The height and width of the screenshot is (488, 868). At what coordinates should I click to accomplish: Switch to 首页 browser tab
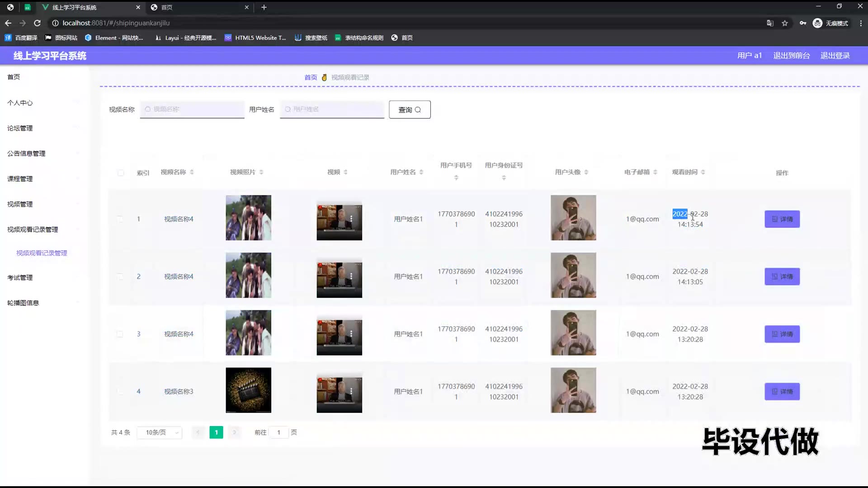click(x=199, y=7)
